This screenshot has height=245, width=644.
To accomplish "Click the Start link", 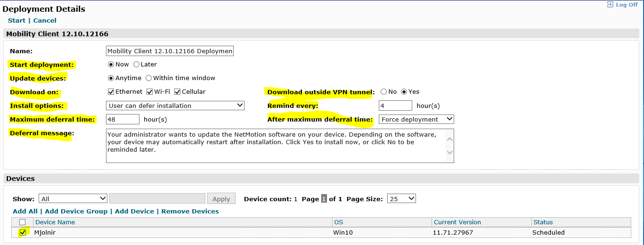I will pos(17,21).
